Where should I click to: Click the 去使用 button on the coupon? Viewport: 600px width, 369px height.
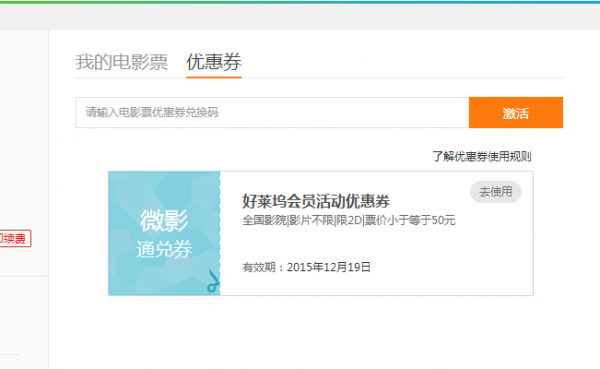496,192
